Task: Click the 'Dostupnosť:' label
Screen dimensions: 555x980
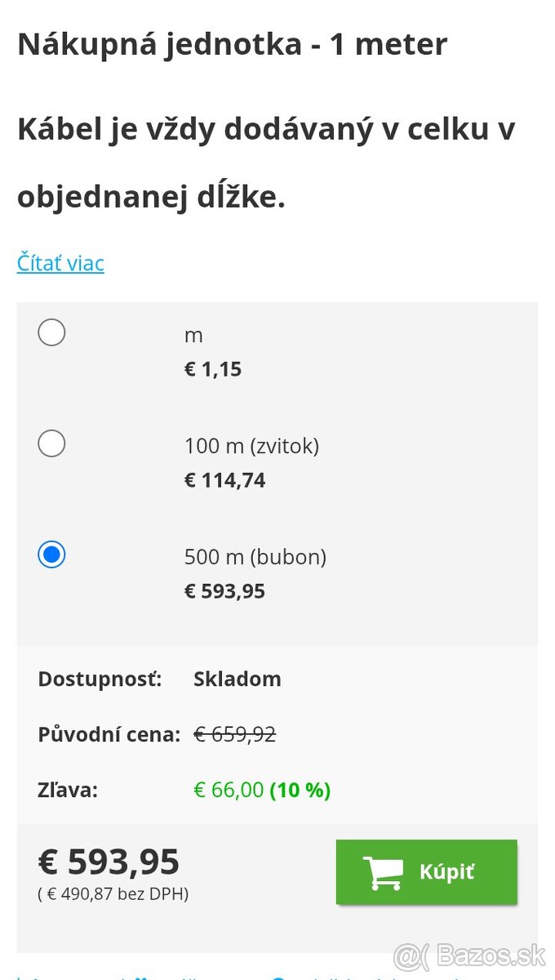Action: pos(100,679)
